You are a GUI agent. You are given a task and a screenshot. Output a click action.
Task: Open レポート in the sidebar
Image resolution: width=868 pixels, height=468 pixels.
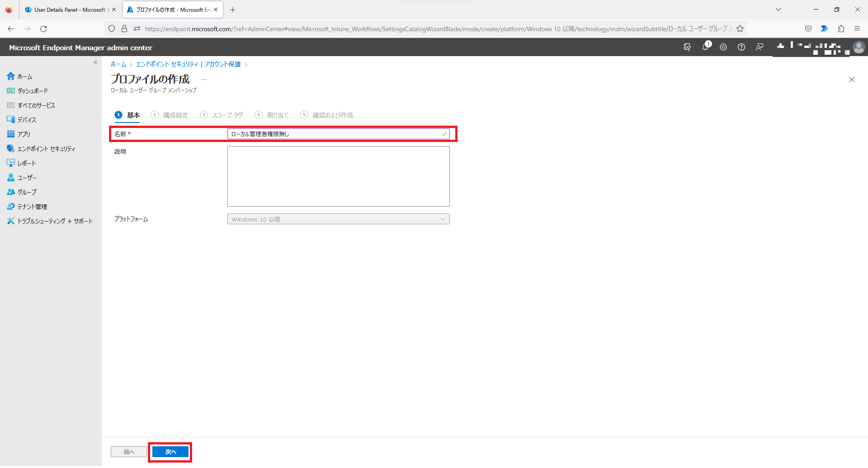tap(21, 163)
